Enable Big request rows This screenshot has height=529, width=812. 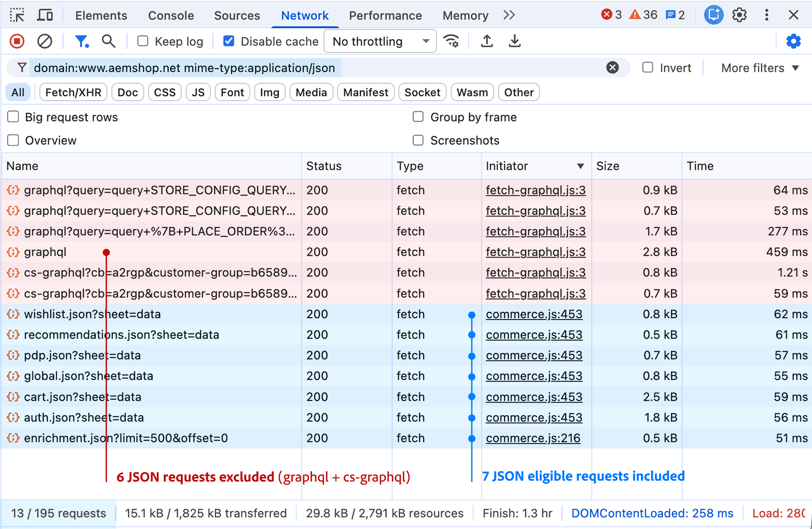point(13,117)
